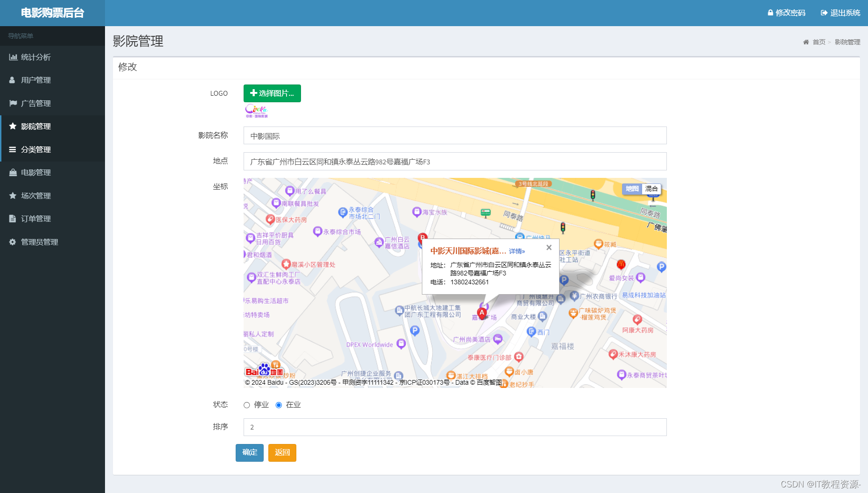Click 退出系统 link in header
Viewport: 868px width, 493px height.
coord(840,13)
